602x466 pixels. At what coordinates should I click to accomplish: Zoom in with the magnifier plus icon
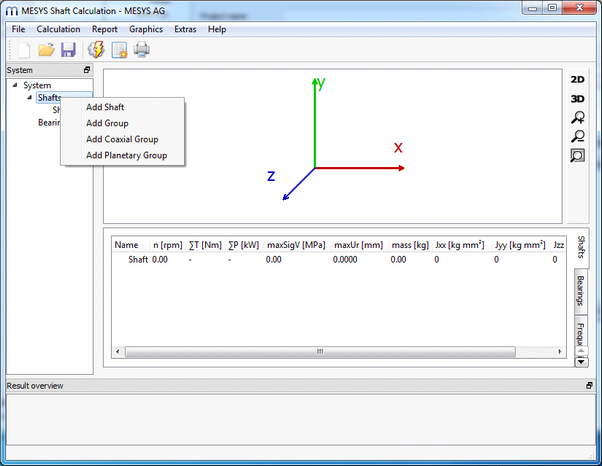click(577, 117)
